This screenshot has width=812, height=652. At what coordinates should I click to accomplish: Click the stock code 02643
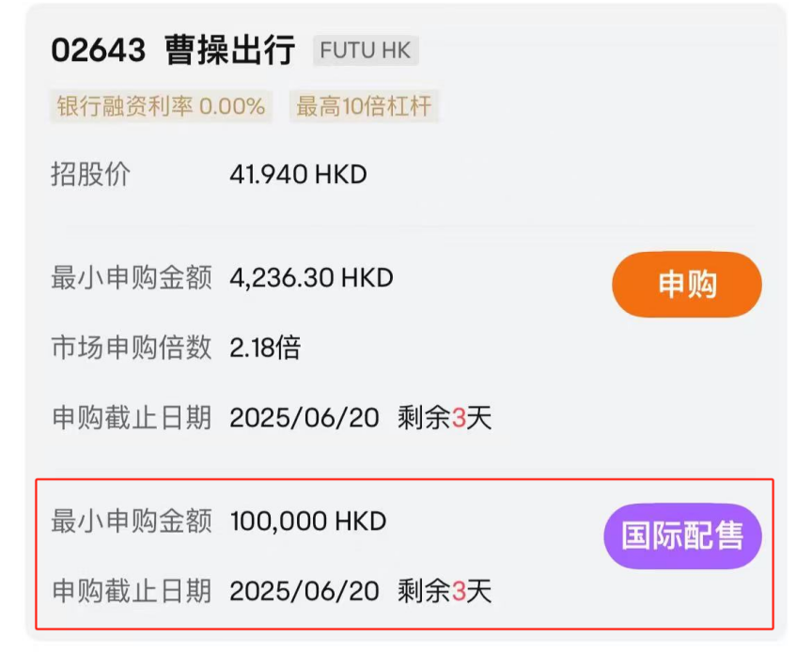[x=99, y=51]
